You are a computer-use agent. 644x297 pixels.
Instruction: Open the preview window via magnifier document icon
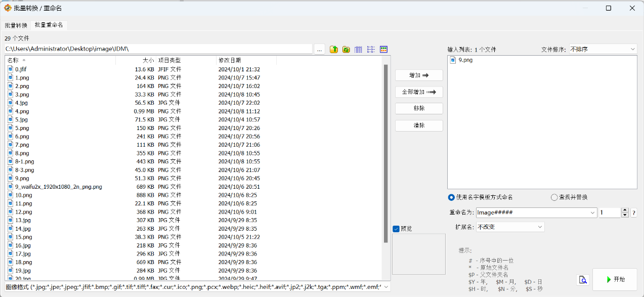pos(582,279)
